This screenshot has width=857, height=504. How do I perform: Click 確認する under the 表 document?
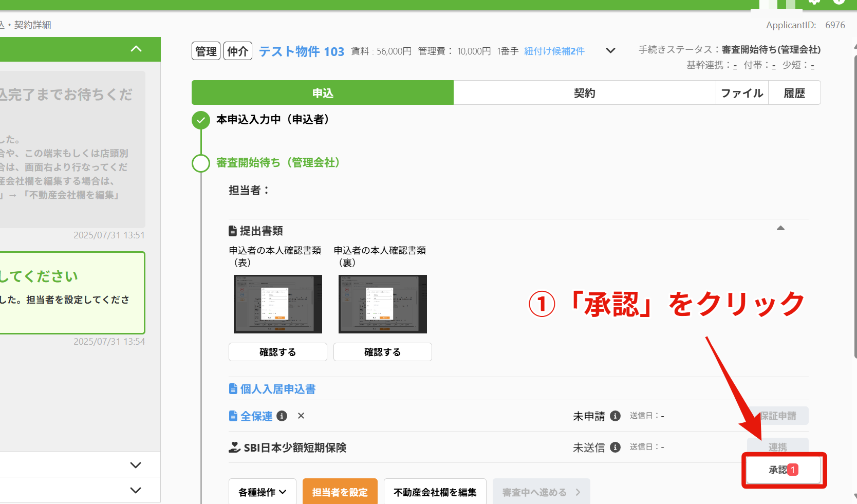pos(278,352)
